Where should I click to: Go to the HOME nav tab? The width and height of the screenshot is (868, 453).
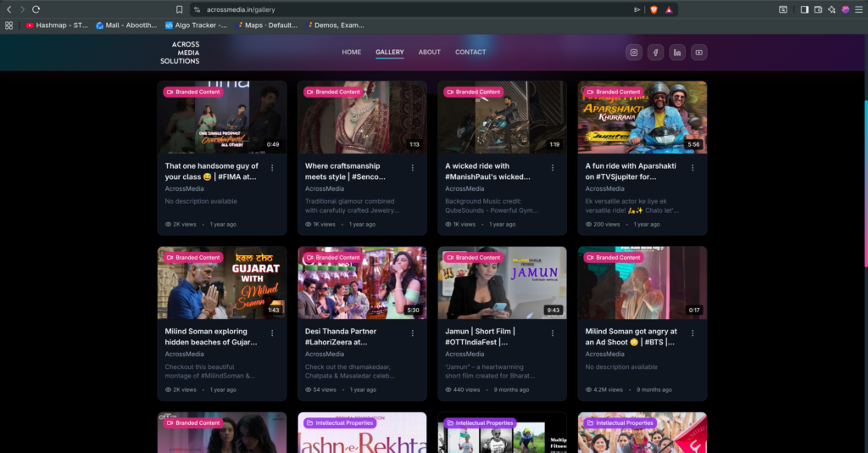coord(352,52)
